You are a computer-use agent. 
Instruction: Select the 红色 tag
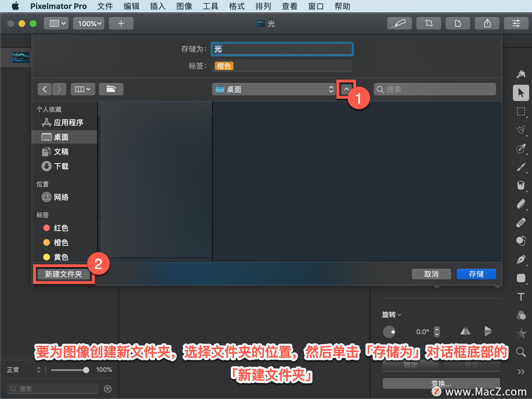[x=65, y=228]
